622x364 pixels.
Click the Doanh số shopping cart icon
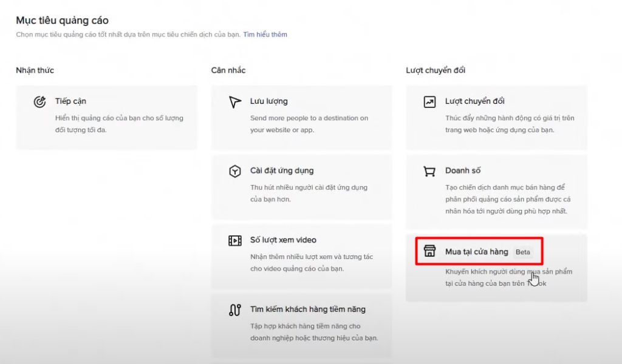[429, 171]
